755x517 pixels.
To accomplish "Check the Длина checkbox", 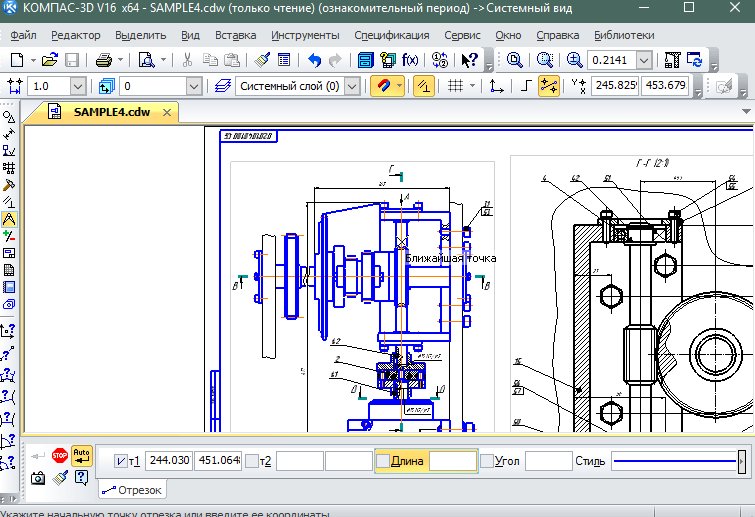I will [383, 461].
